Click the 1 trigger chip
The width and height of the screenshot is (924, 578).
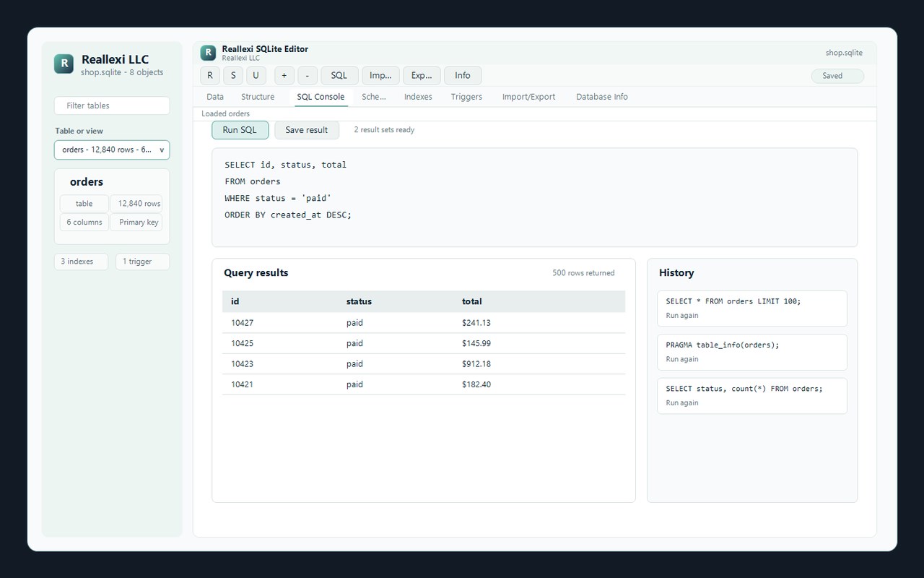(x=142, y=262)
